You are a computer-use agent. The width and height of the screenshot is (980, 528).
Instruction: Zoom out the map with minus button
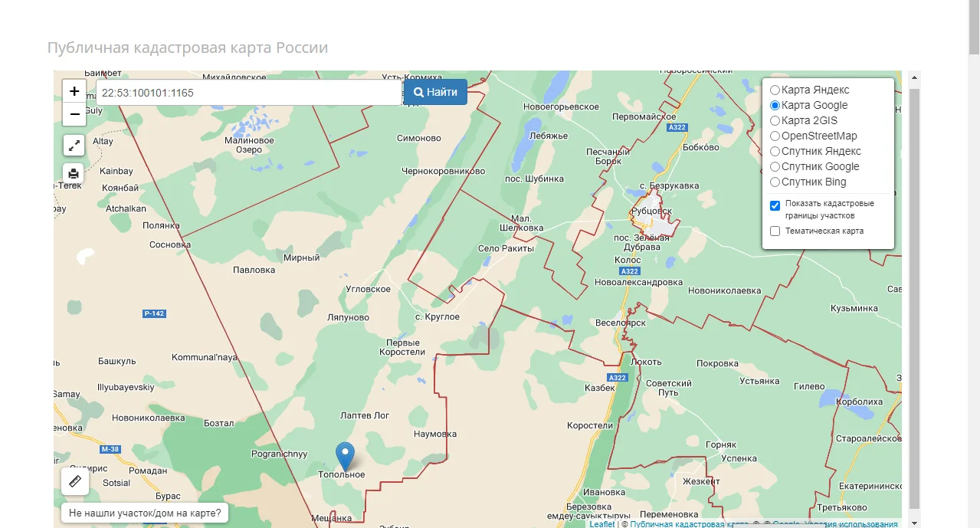pyautogui.click(x=74, y=115)
